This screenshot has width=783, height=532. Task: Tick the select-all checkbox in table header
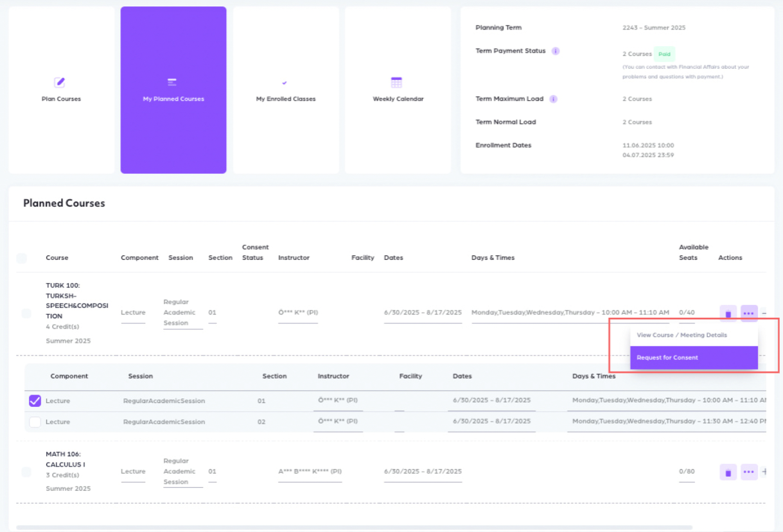coord(22,258)
